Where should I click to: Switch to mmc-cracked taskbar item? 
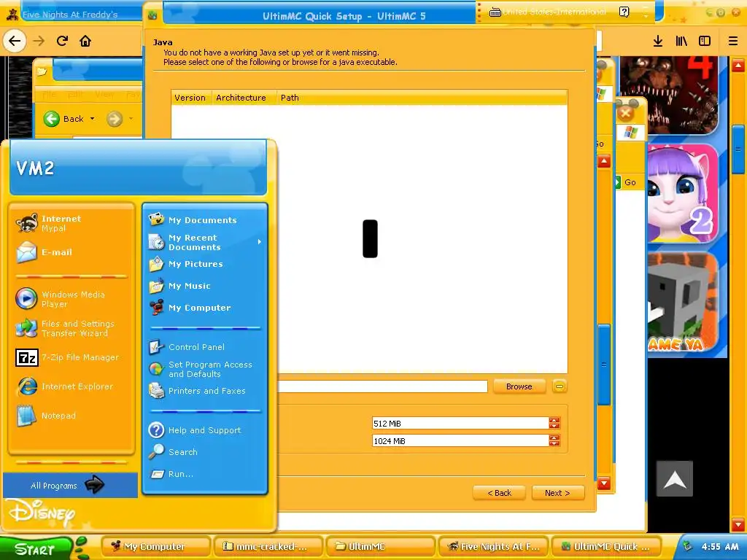(x=268, y=547)
